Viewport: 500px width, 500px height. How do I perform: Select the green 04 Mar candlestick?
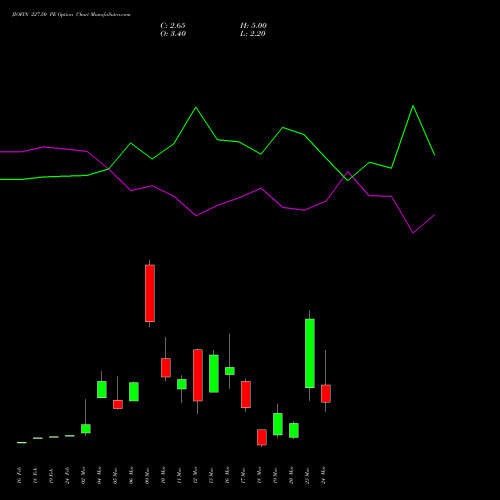[x=102, y=389]
